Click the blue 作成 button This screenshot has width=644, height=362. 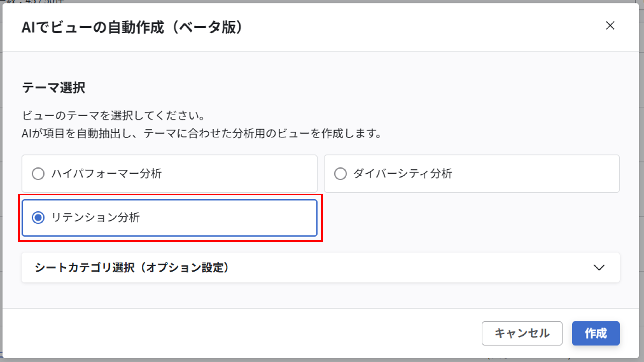point(596,333)
